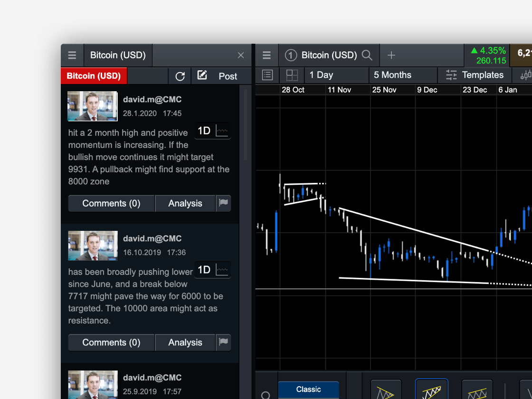Open the 1D chart preview on the 28.1.2020 post

(213, 131)
